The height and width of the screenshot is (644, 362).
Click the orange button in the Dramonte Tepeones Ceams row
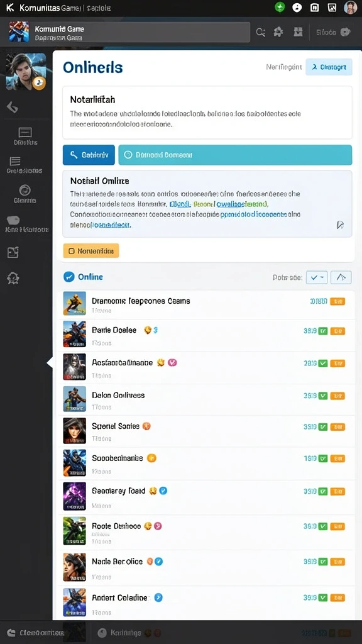(337, 302)
